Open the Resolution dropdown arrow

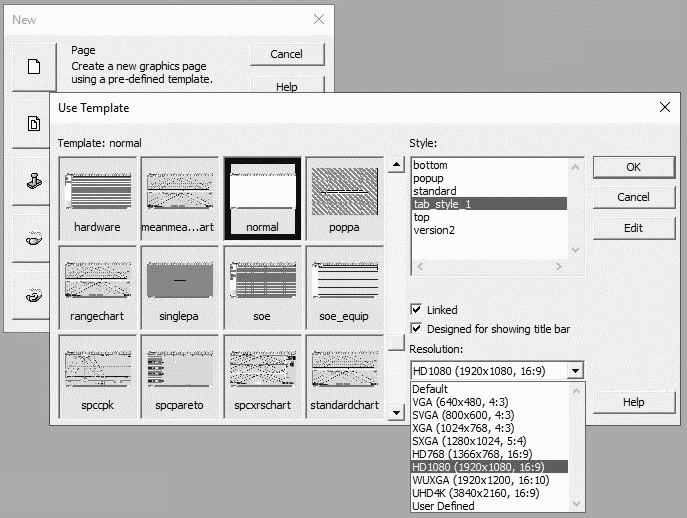tap(575, 371)
